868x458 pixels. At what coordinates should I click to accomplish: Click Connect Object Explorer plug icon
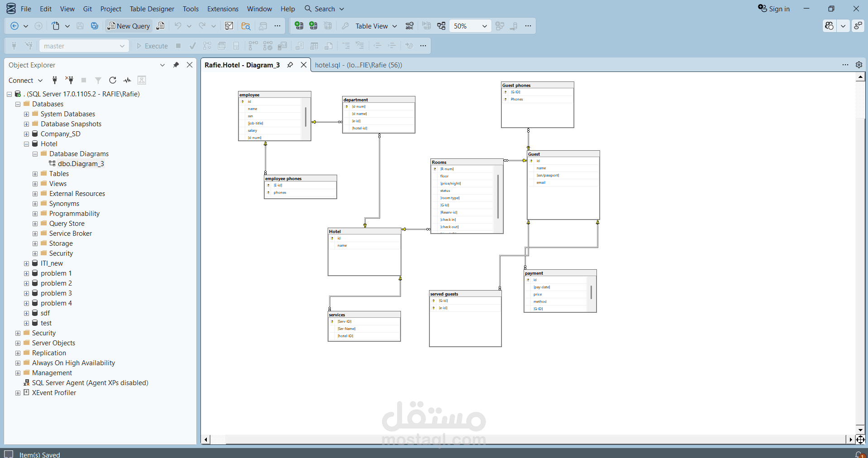tap(55, 80)
